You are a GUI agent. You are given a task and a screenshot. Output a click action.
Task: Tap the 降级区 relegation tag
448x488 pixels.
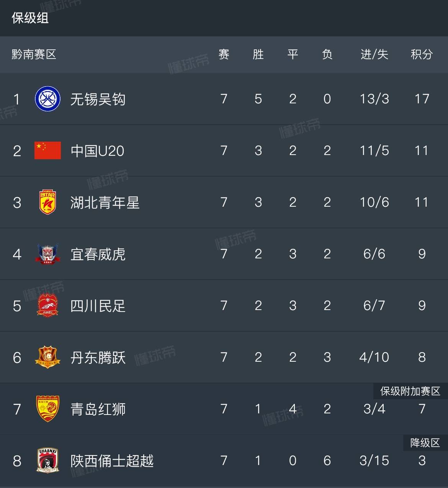point(425,443)
